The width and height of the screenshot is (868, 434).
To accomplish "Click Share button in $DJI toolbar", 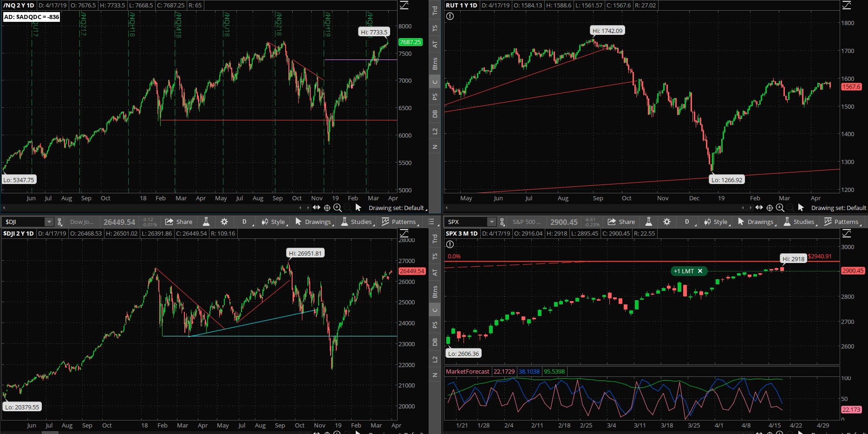I will [179, 222].
